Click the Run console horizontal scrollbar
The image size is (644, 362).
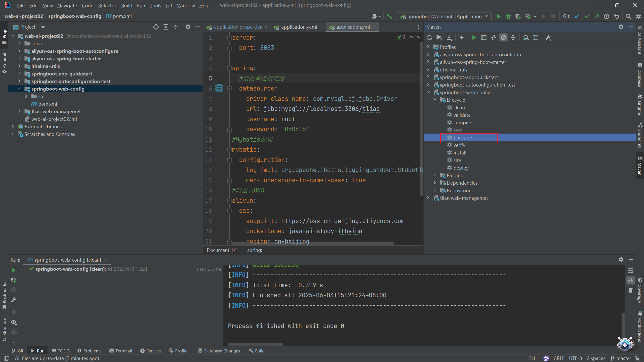[x=255, y=344]
